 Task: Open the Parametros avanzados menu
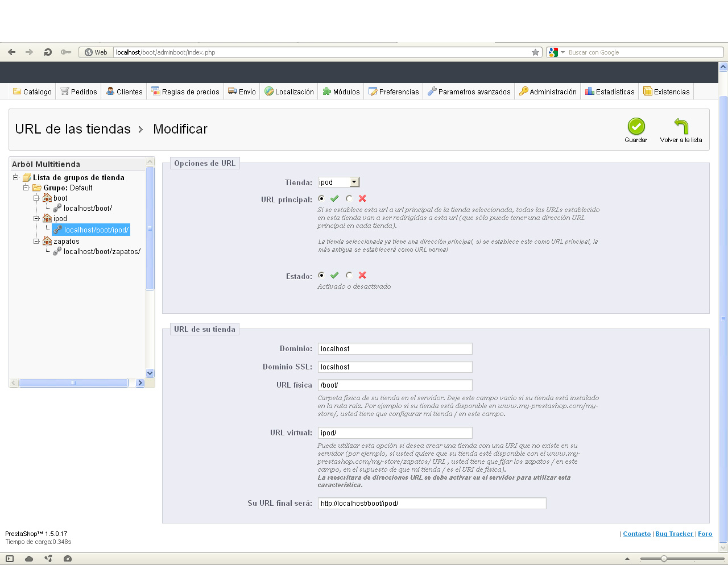click(469, 92)
